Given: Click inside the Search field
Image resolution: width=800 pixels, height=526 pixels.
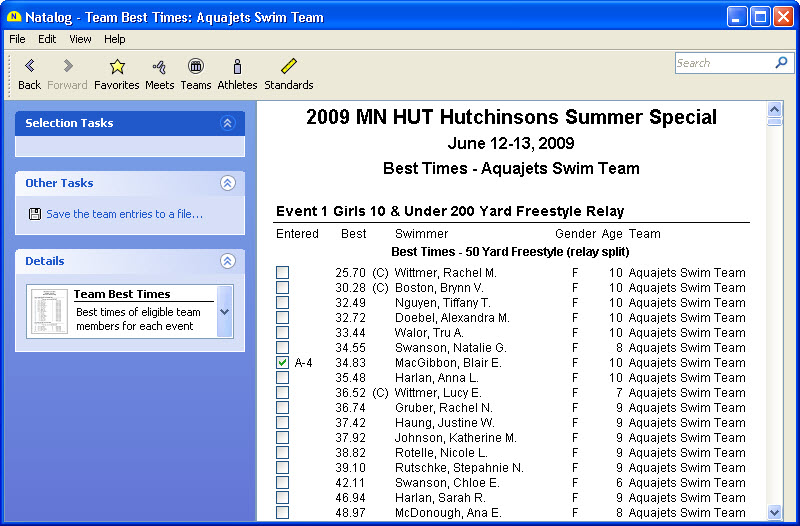Looking at the screenshot, I should [722, 63].
